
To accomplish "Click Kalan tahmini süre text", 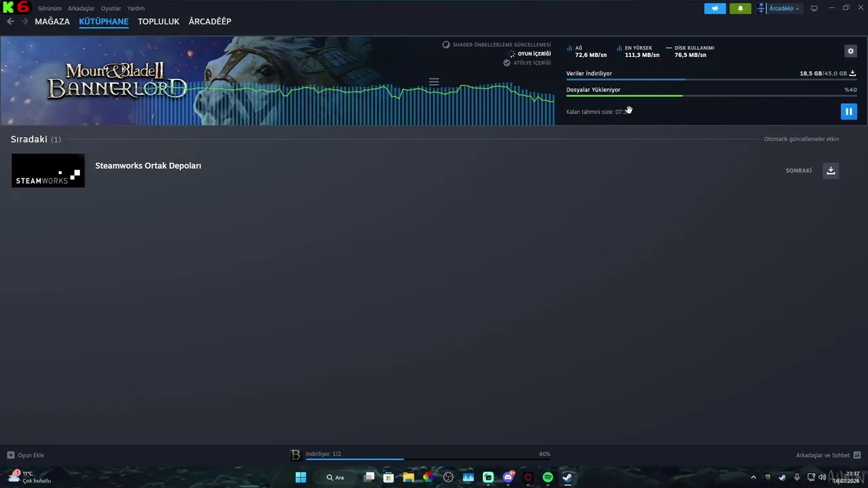I will click(x=597, y=112).
